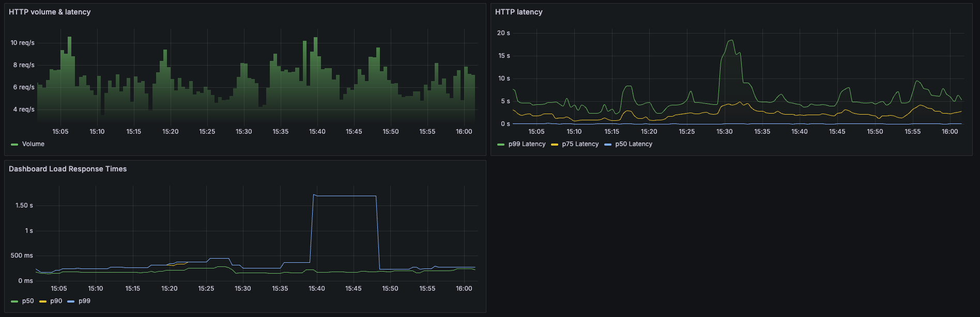Isolate p50 series in Dashboard Load legend
Screen dimensions: 980x317
point(28,301)
